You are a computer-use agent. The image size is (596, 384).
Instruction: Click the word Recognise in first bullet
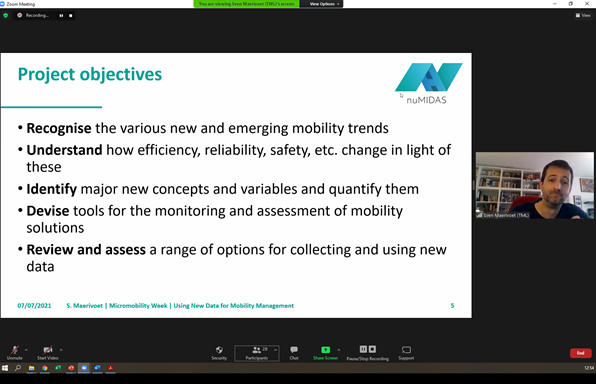59,129
